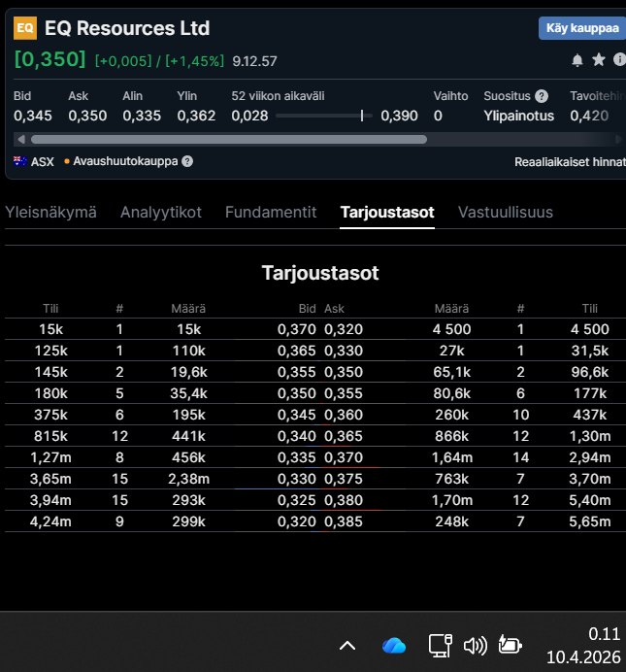This screenshot has height=672, width=626.
Task: Click the scrollbar left arrow
Action: click(21, 139)
